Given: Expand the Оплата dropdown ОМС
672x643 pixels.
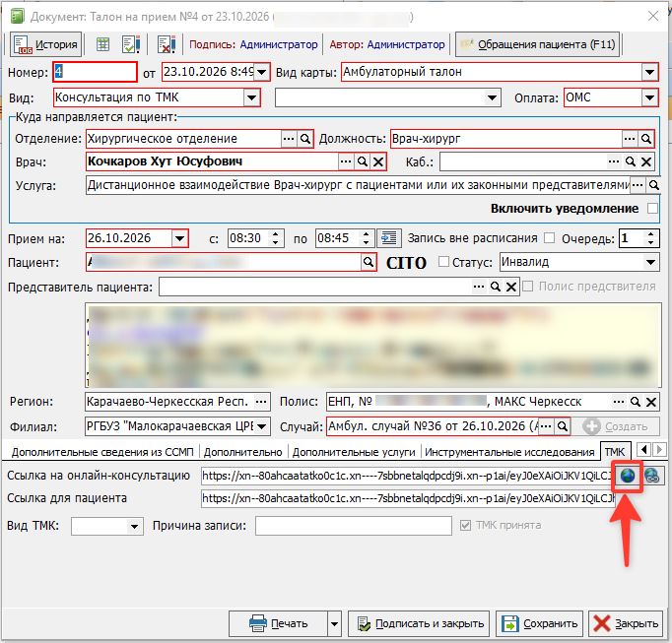Looking at the screenshot, I should (649, 97).
